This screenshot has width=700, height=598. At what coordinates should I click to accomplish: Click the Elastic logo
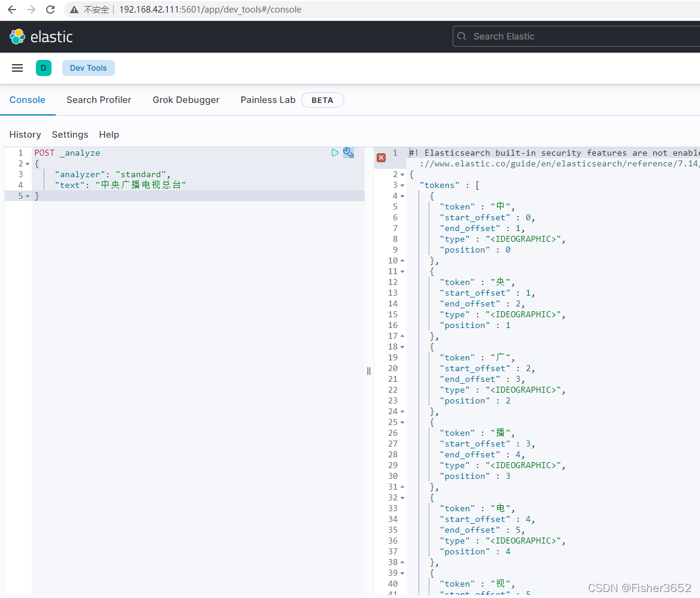[41, 37]
